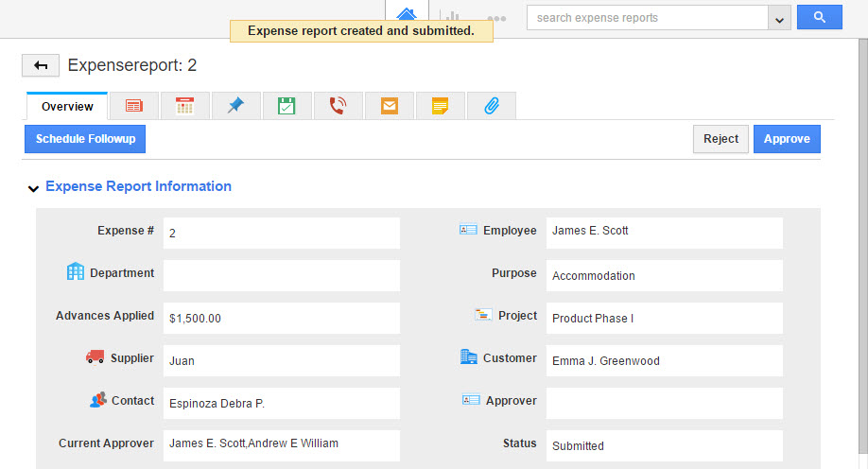
Task: Expand the search options dropdown arrow
Action: (x=780, y=18)
